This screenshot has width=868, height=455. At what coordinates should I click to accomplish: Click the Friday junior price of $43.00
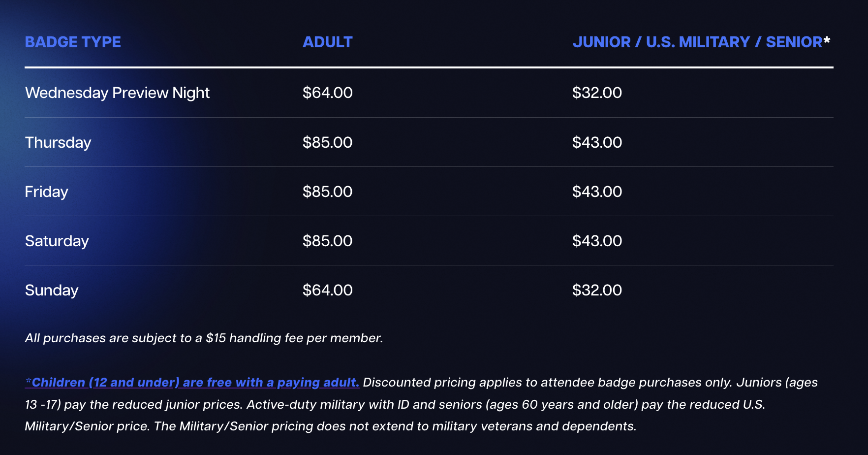pos(597,192)
